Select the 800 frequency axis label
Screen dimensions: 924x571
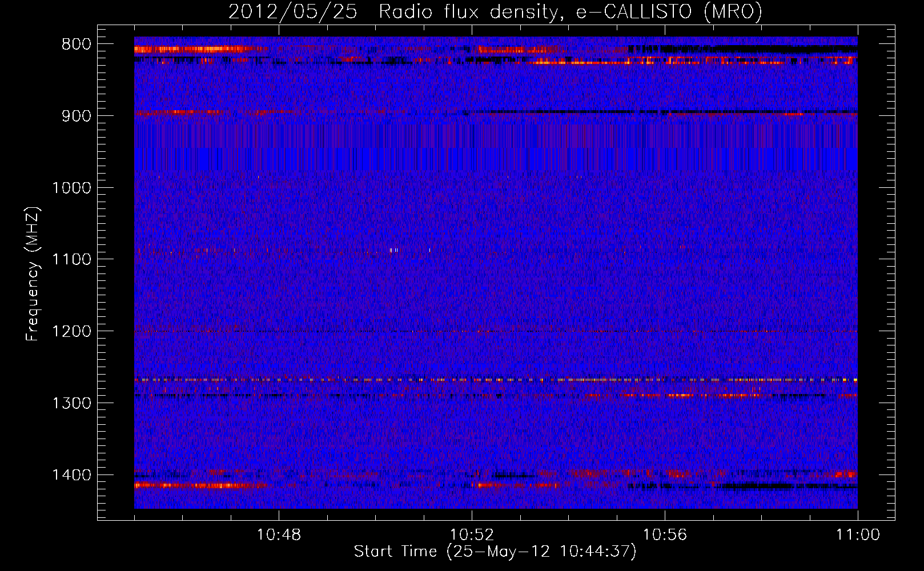76,45
